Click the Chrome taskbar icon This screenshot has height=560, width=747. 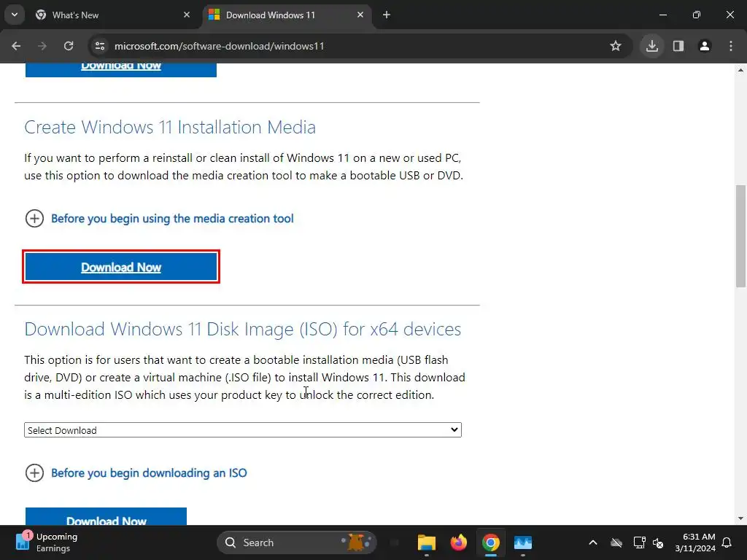coord(491,542)
